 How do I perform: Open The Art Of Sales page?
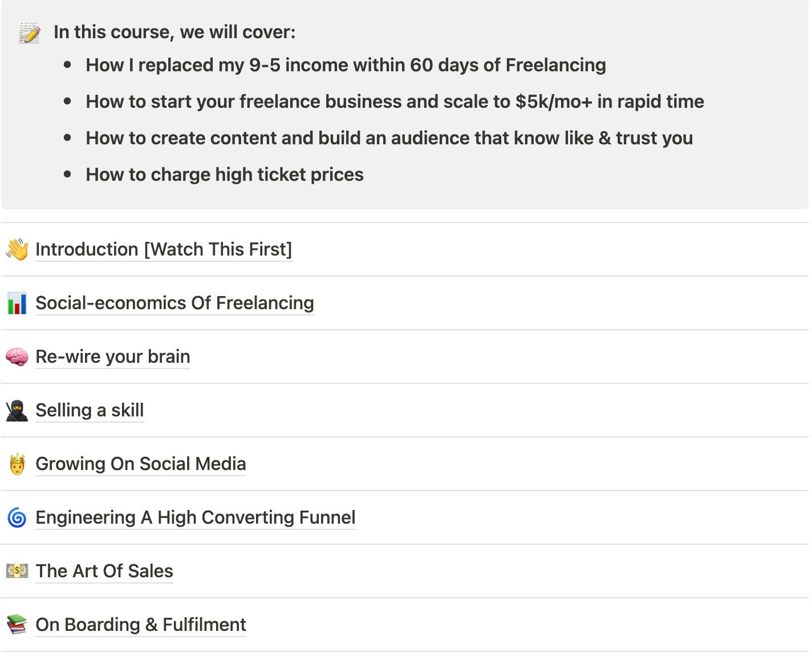coord(104,571)
